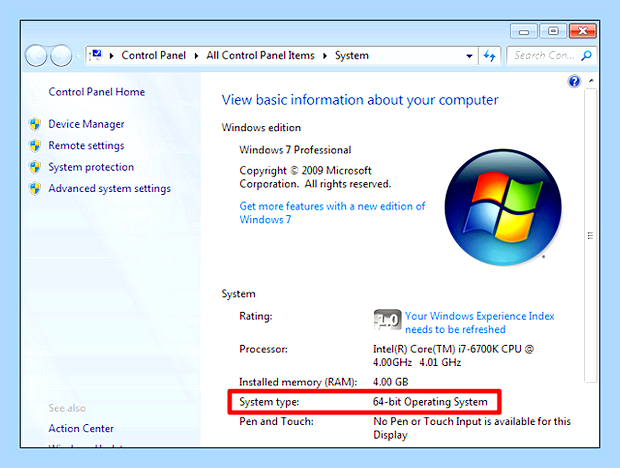Click the Back navigation arrow button
Viewport: 620px width, 468px height.
36,56
